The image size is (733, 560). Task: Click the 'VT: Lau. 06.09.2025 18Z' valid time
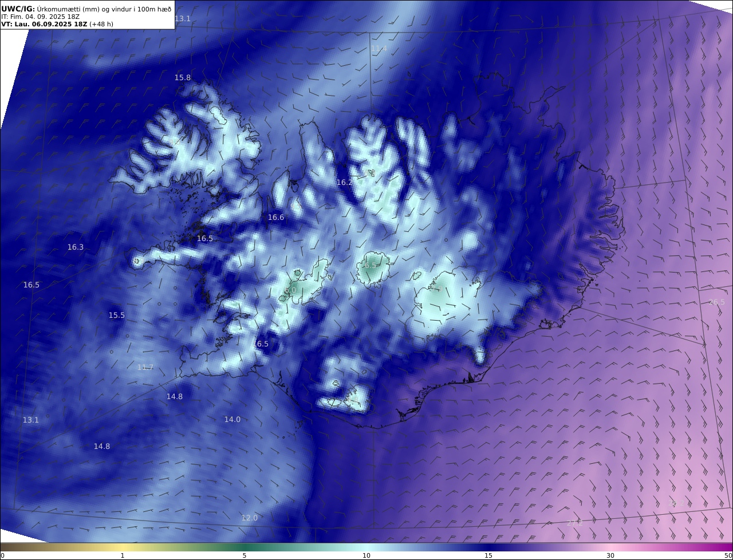[x=44, y=25]
